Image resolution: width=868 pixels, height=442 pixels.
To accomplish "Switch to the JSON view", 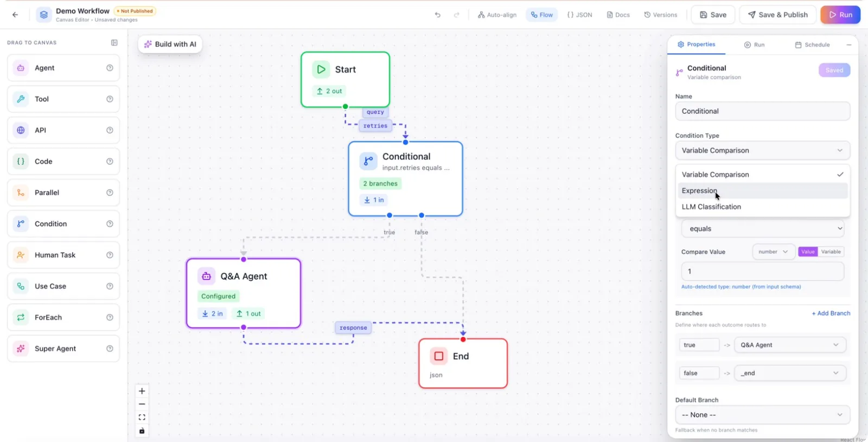I will point(579,15).
